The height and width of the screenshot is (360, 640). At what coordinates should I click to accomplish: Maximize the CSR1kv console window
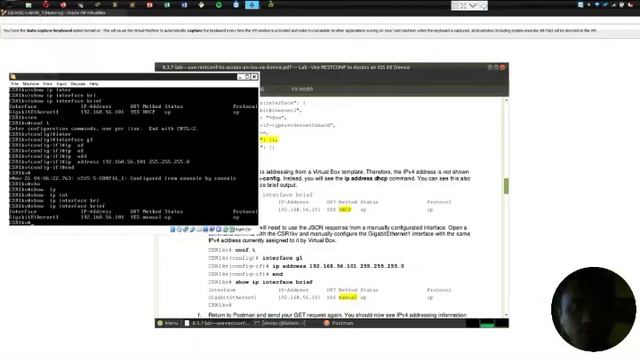click(247, 77)
